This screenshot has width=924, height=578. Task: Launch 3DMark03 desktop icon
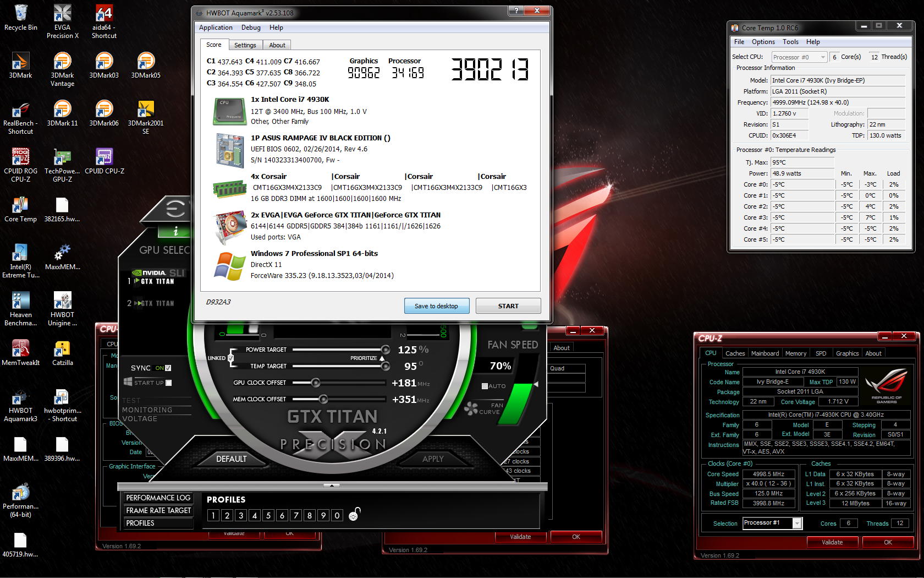pyautogui.click(x=104, y=66)
